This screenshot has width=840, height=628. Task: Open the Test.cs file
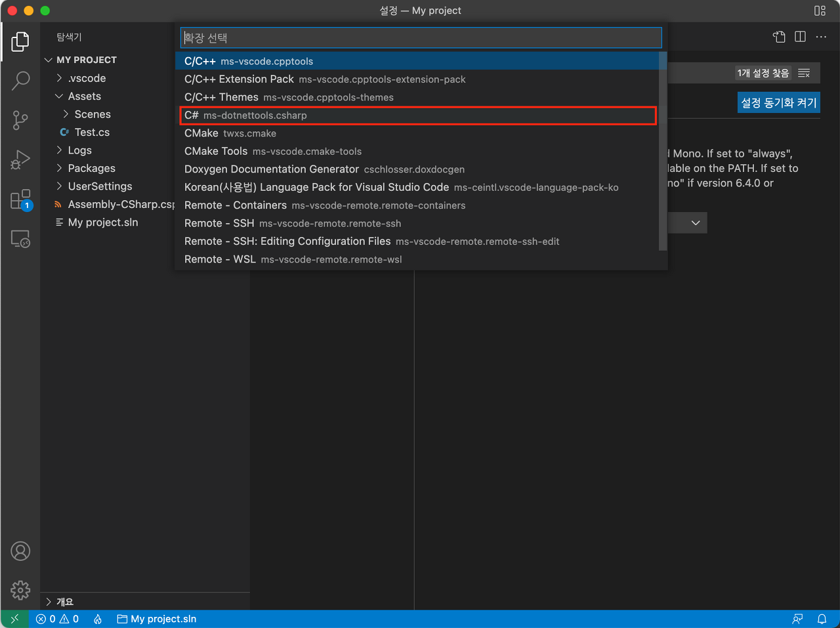pos(92,132)
